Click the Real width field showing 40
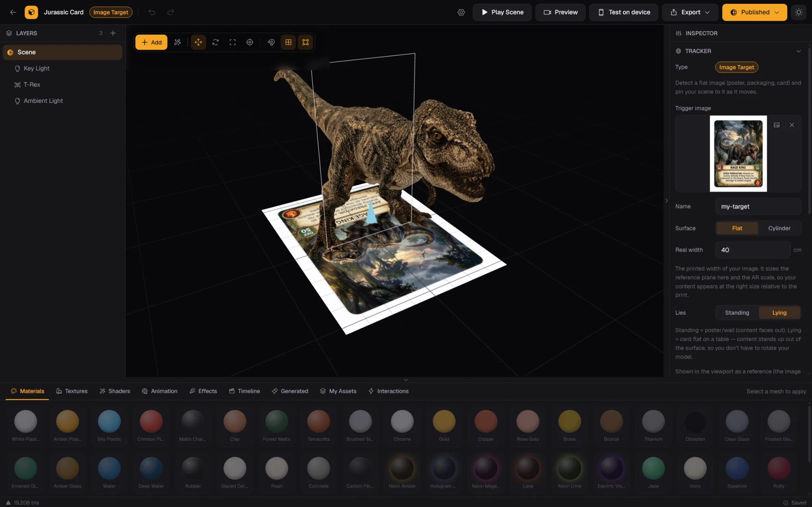Screen dimensions: 812x507 (752, 250)
